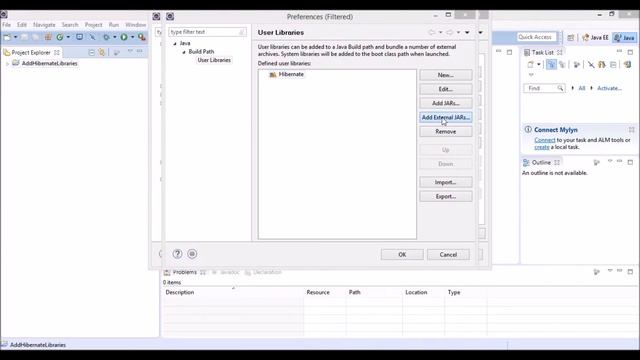Click the Debug bug icon in toolbar
640x360 pixels.
pyautogui.click(x=106, y=37)
